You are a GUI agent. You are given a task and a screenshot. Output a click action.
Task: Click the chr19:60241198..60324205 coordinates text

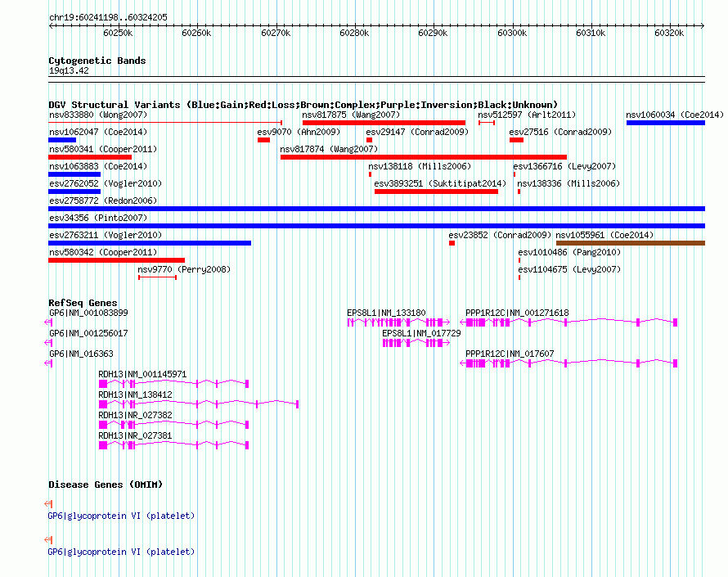(x=108, y=18)
